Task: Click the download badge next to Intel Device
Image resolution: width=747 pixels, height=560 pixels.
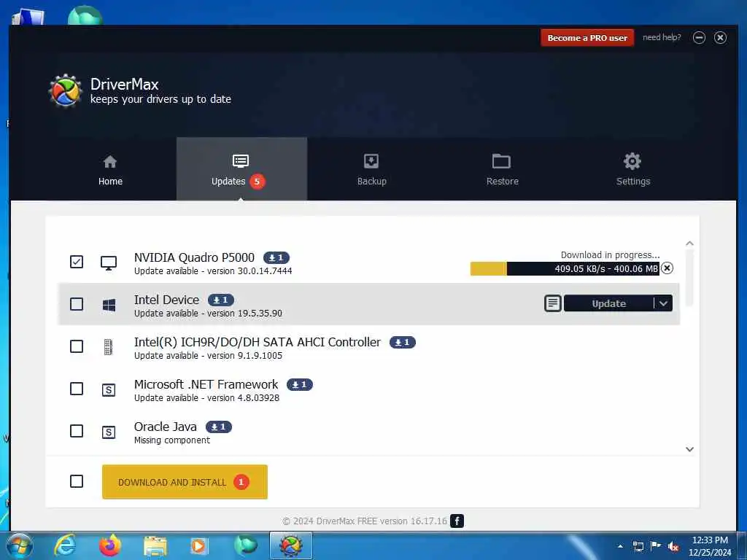Action: pos(220,300)
